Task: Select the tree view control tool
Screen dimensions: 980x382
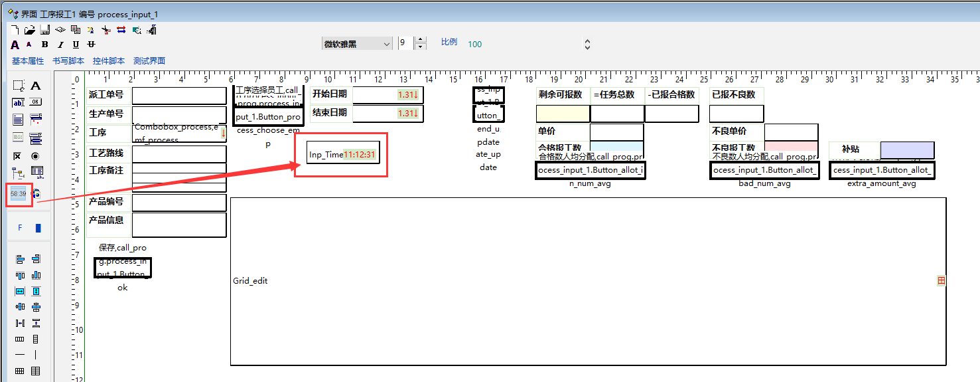Action: point(19,173)
